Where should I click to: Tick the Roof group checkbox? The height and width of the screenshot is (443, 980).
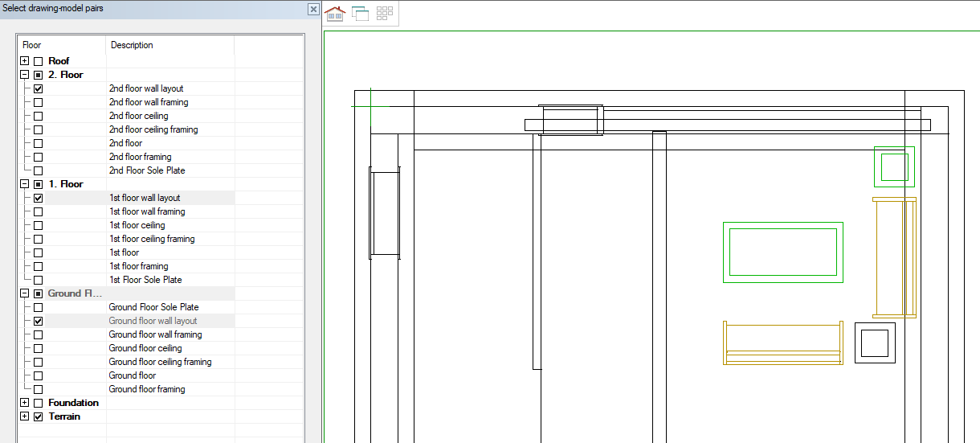click(x=38, y=61)
